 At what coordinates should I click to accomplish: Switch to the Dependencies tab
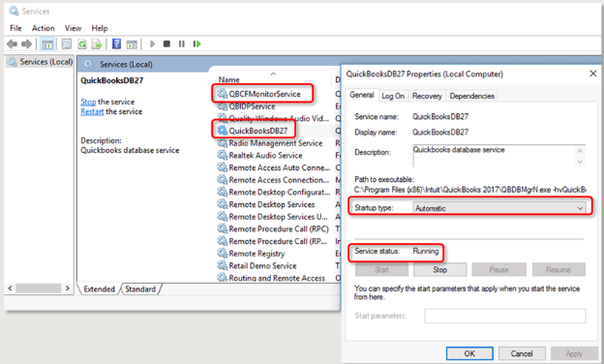coord(472,96)
